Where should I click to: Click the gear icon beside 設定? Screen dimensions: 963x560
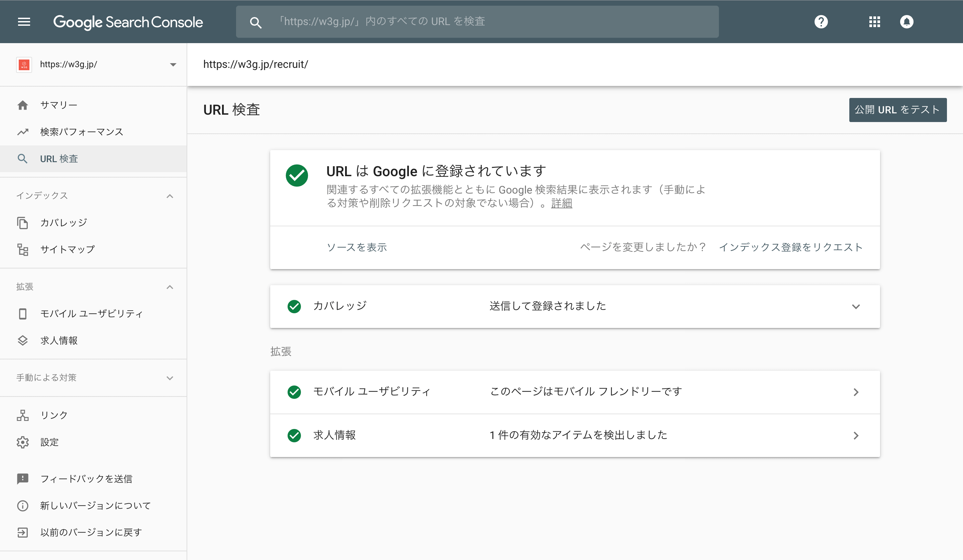pos(22,442)
